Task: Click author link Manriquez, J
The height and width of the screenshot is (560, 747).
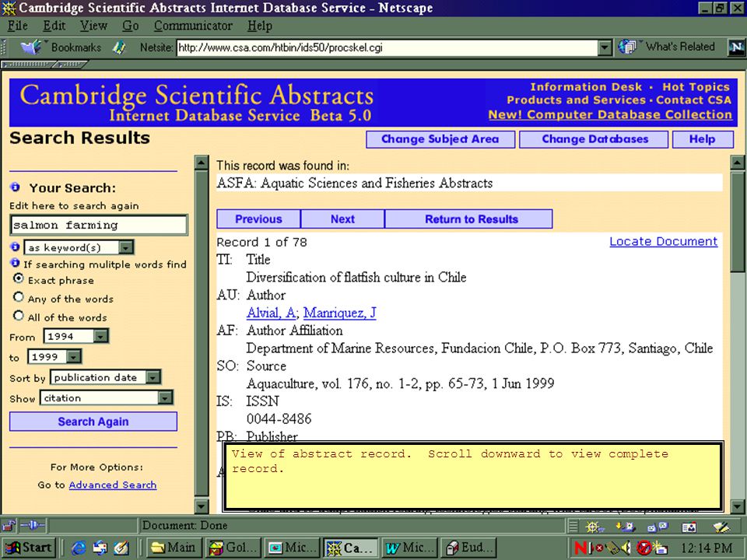Action: [340, 313]
